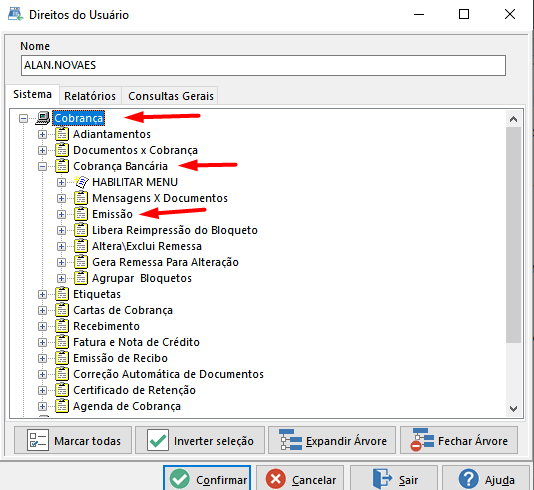Select Gera Remessa Para Alteração tree item
The image size is (534, 490).
(165, 262)
